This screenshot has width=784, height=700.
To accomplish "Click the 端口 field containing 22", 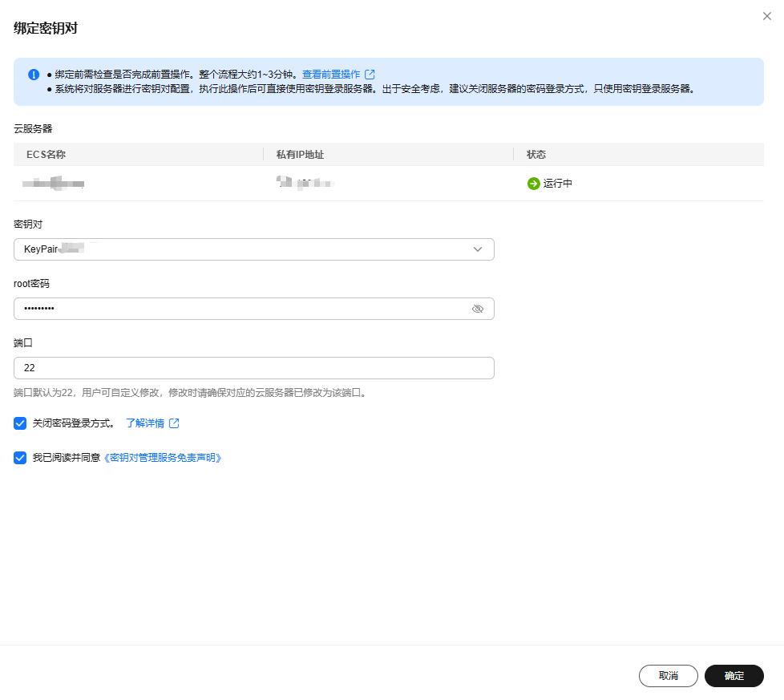I will pos(254,368).
